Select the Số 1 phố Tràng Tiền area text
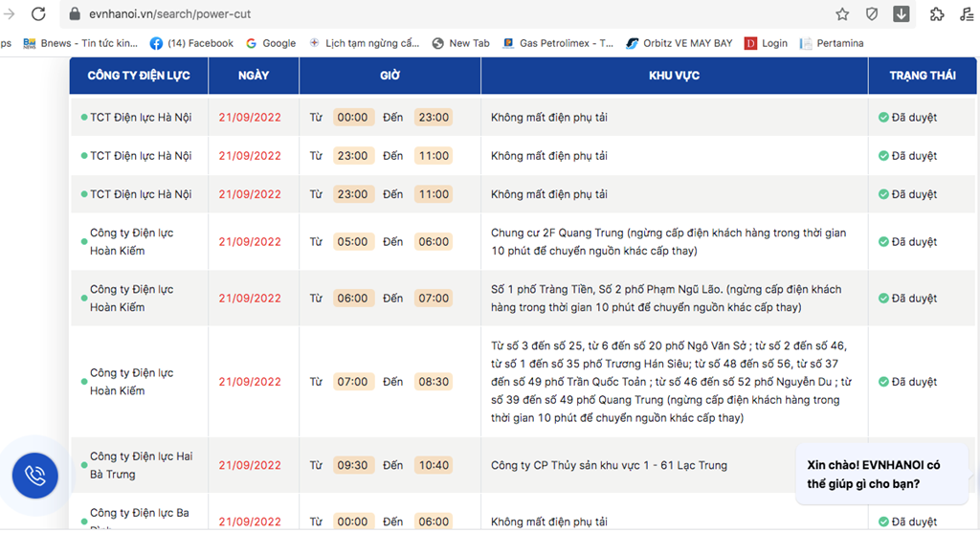Image resolution: width=980 pixels, height=533 pixels. (x=666, y=298)
